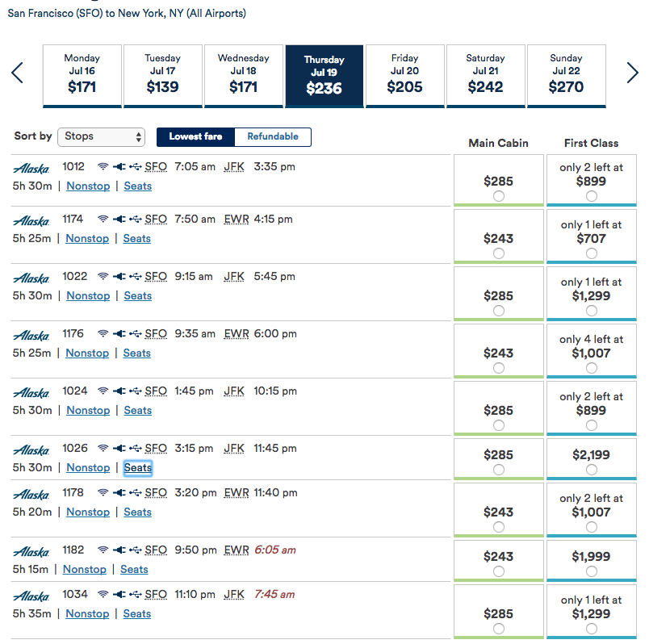Select $243 Main Cabin fare for flight 1176
Screen dimensions: 649x644
(498, 368)
